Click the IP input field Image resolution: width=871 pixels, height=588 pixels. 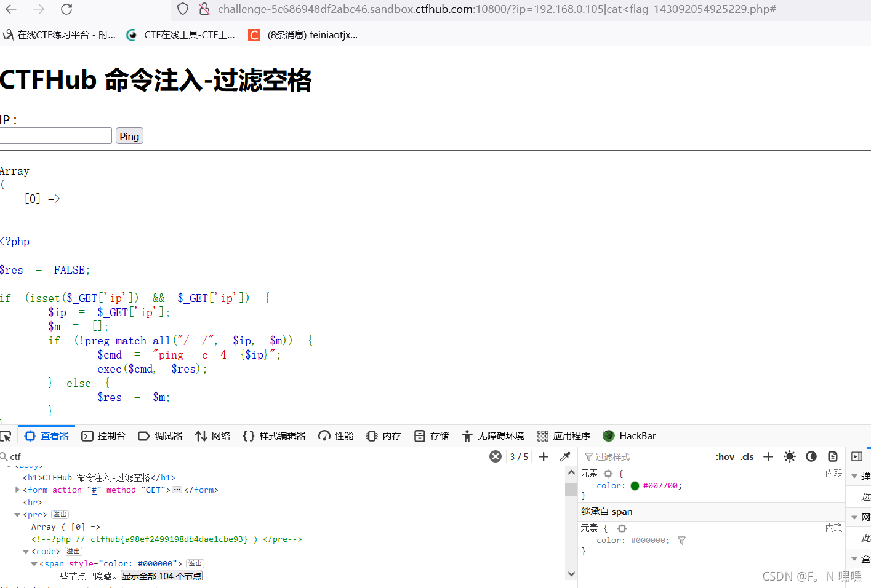[55, 136]
